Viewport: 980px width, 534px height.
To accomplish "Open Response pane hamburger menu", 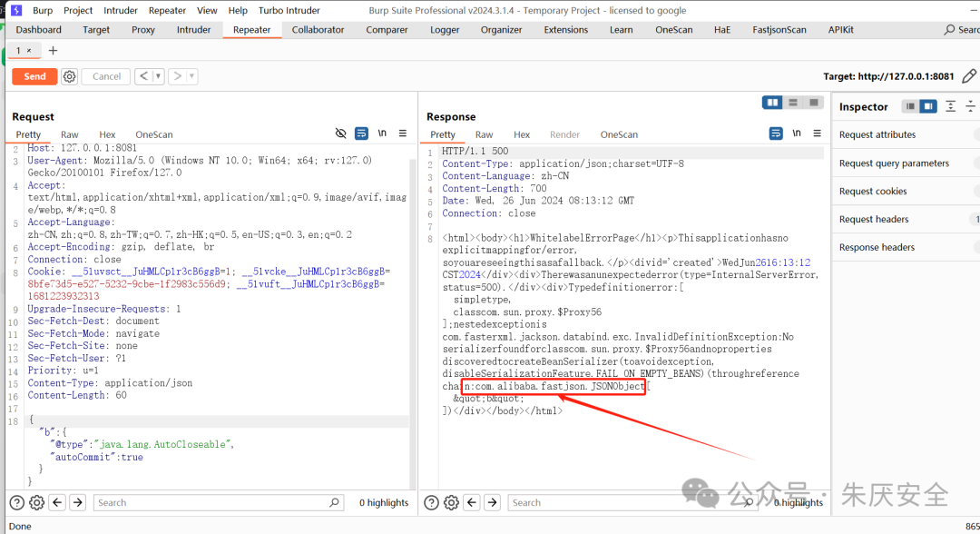I will pos(817,133).
